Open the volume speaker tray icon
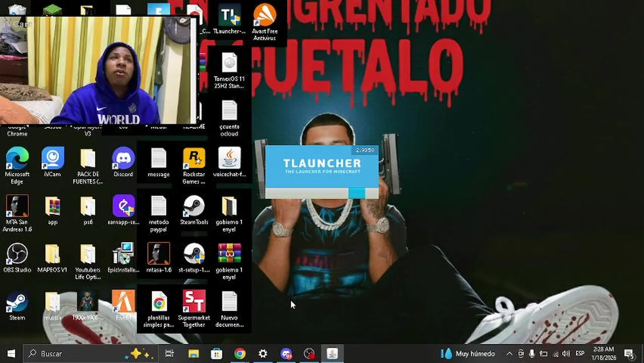644x363 pixels. click(x=566, y=354)
